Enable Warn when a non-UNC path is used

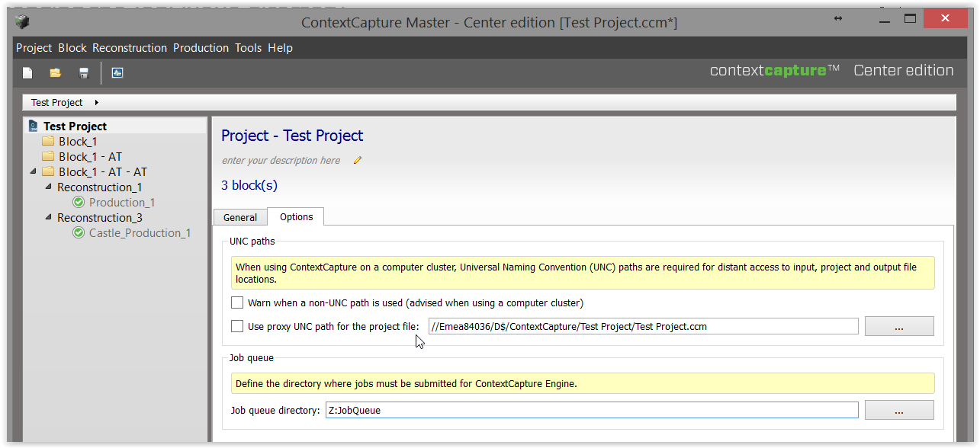(x=237, y=302)
